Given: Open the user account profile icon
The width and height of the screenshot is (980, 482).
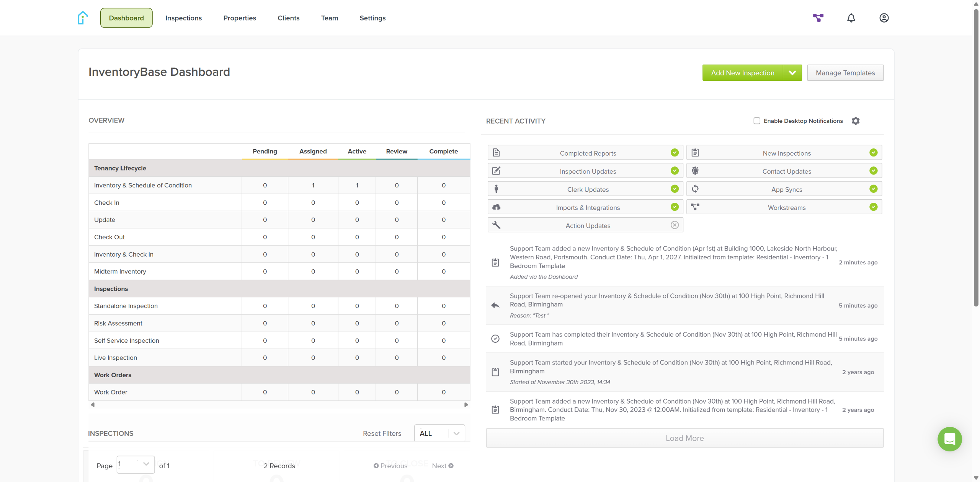Looking at the screenshot, I should click(884, 18).
